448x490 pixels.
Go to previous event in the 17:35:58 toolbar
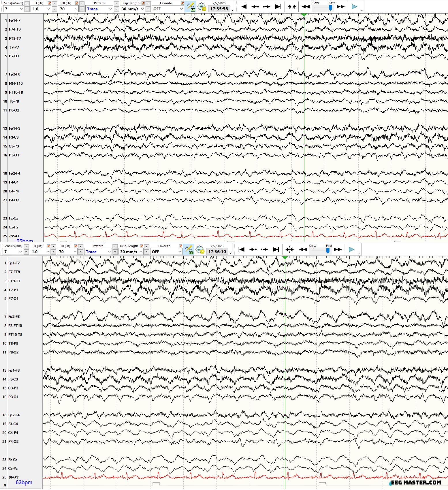[x=255, y=7]
